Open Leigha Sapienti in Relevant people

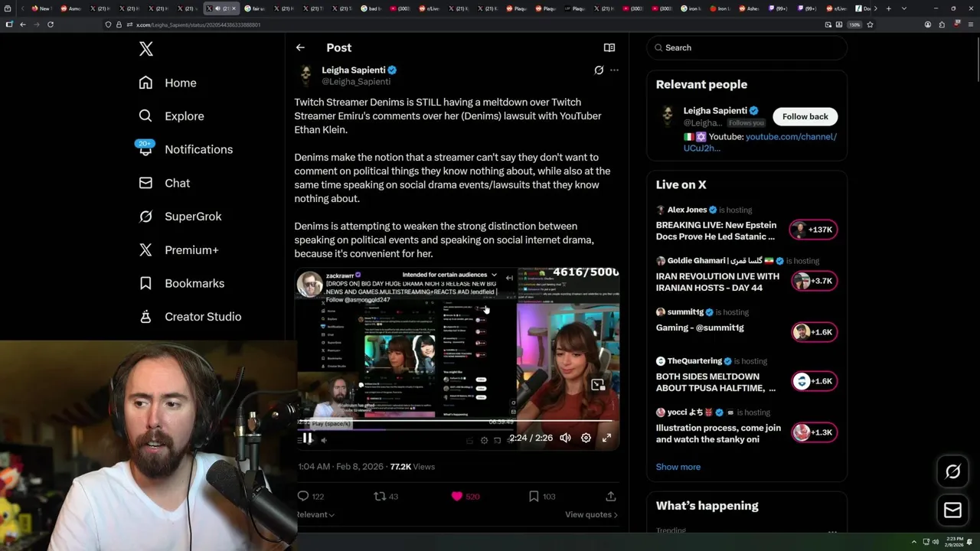(x=715, y=111)
